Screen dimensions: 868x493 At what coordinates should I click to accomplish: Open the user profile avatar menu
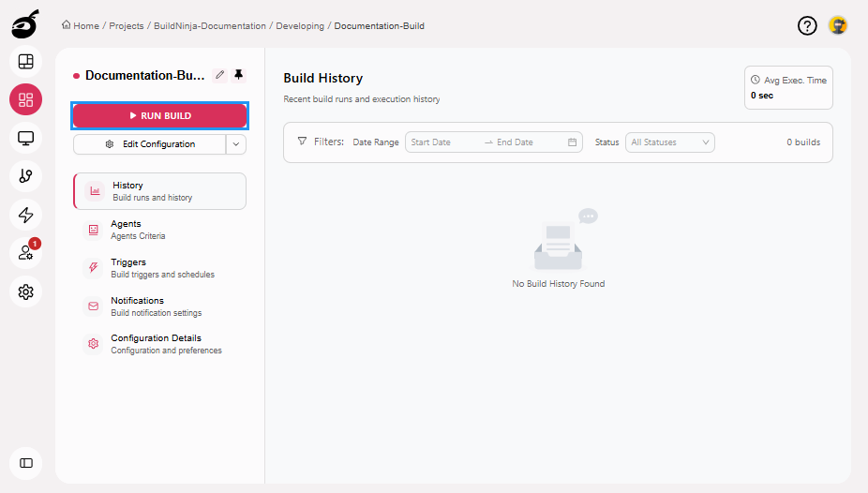click(838, 25)
